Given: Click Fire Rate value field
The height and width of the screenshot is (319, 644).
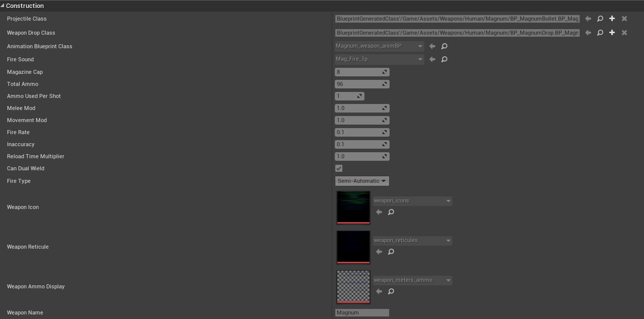Looking at the screenshot, I should coord(362,132).
